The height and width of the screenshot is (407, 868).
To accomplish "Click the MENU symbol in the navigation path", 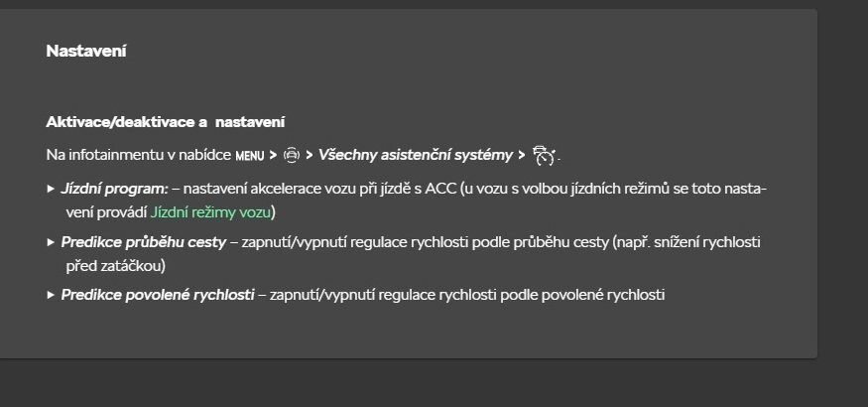I will coord(250,156).
